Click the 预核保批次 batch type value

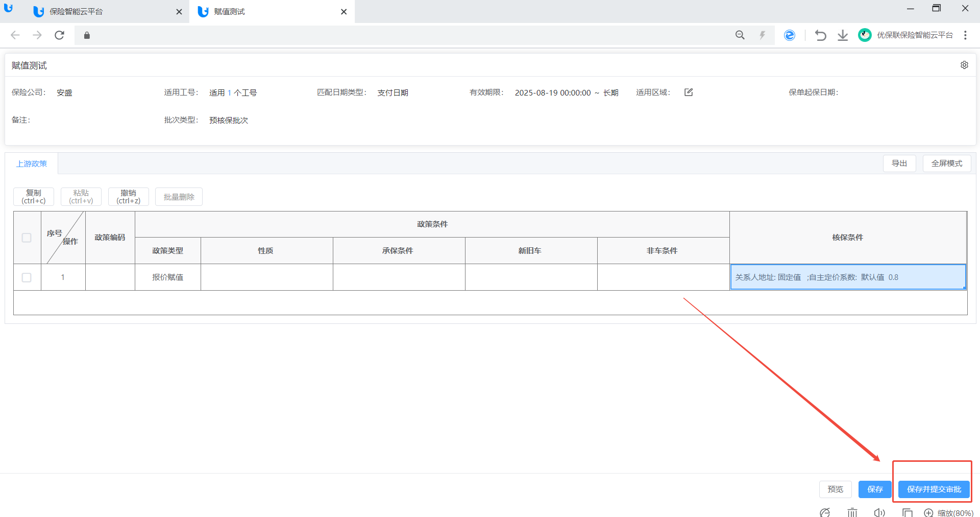[229, 120]
